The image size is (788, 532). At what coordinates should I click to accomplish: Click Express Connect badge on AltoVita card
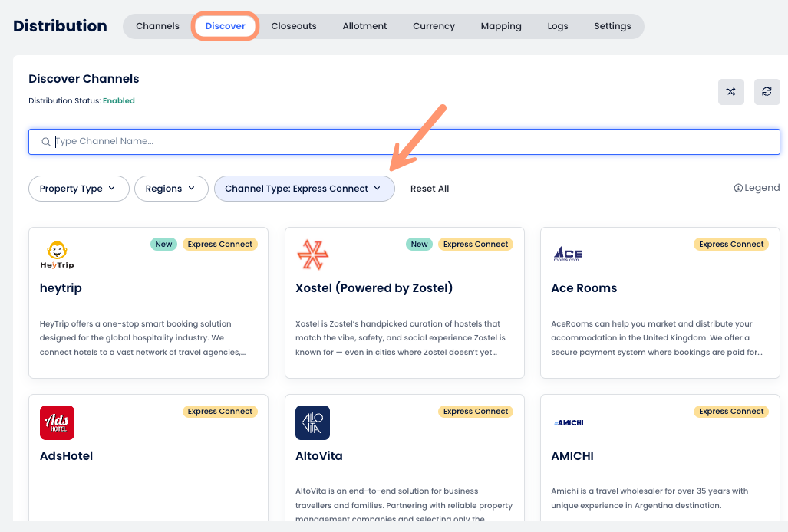476,412
